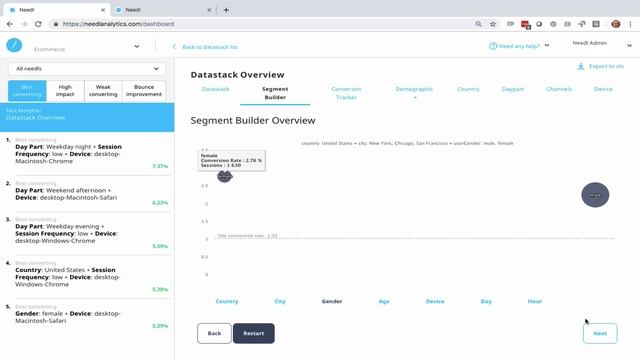Select the Day segment step
This screenshot has height=360, width=640.
(x=486, y=301)
